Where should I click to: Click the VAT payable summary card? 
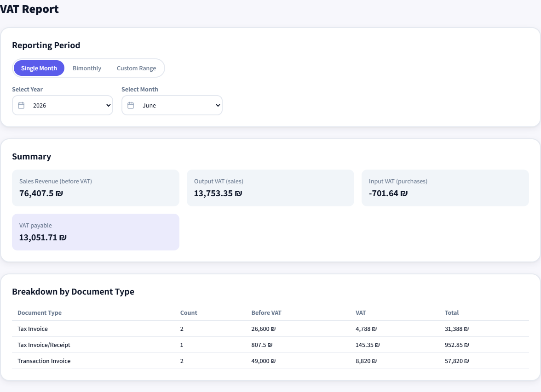(96, 232)
